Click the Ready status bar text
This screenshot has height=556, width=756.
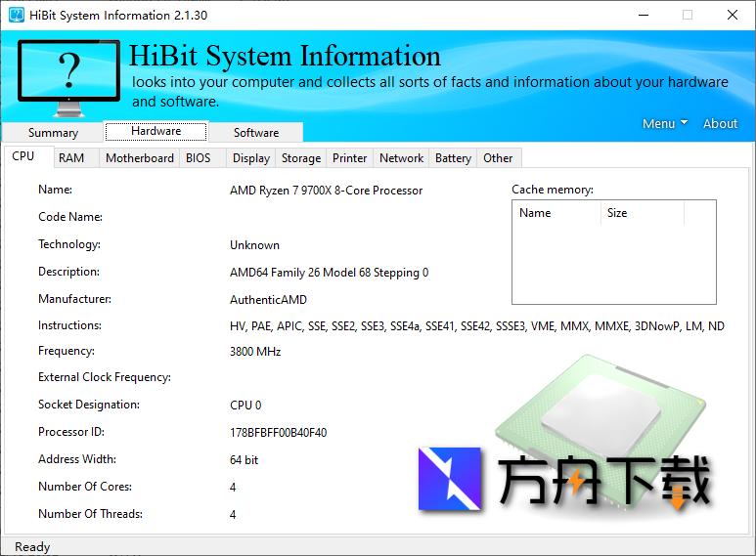pyautogui.click(x=32, y=547)
